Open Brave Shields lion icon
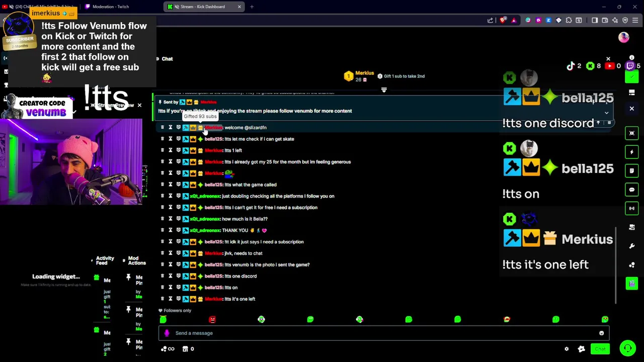644x362 pixels. point(503,20)
